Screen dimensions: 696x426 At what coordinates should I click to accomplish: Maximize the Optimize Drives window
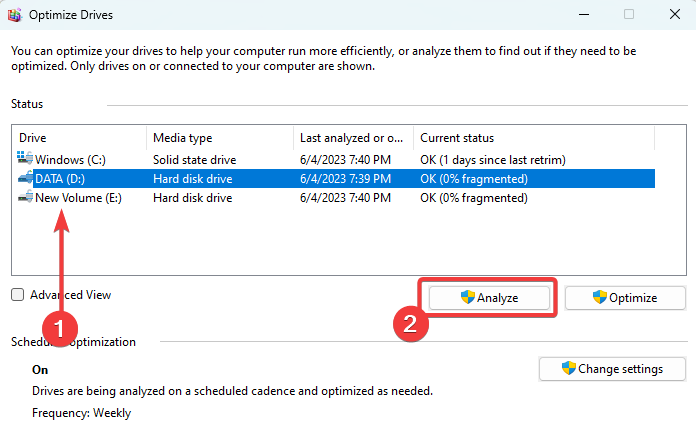click(629, 15)
